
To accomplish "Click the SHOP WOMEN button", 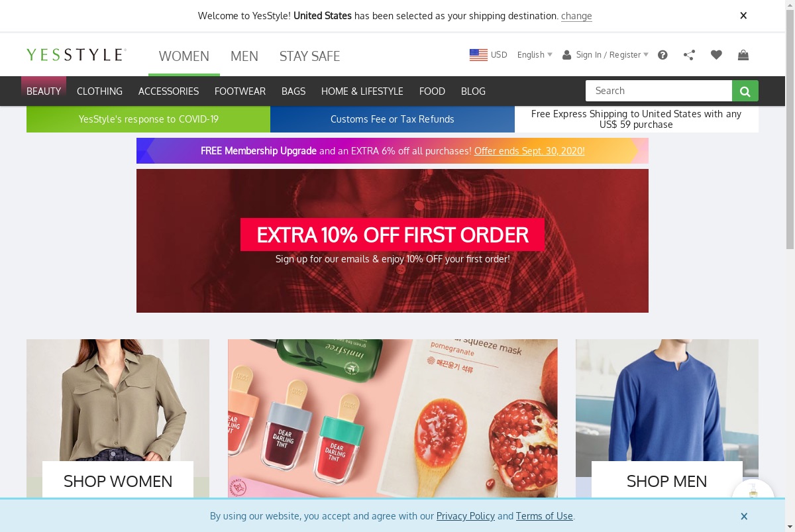I will (118, 481).
